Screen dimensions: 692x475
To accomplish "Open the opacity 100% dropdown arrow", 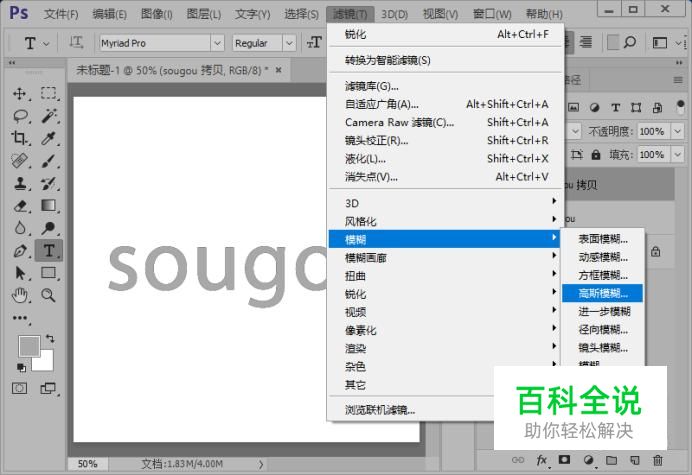I will coord(677,131).
